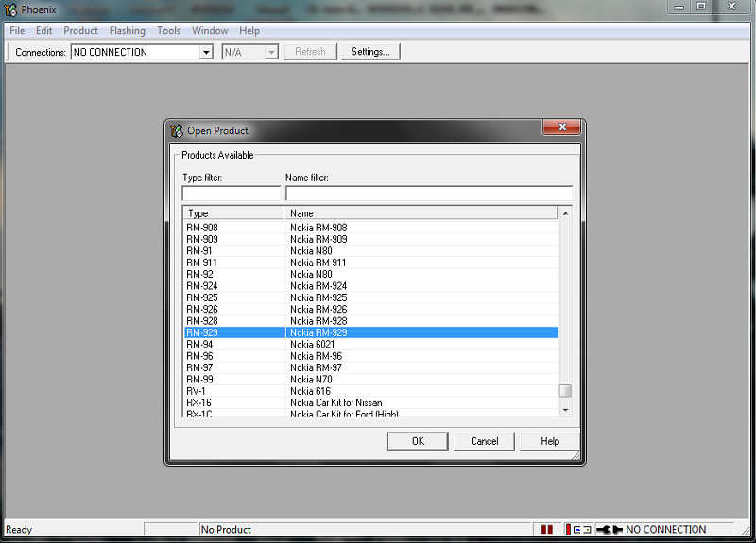
Task: Close the Open Product dialog
Action: point(561,127)
